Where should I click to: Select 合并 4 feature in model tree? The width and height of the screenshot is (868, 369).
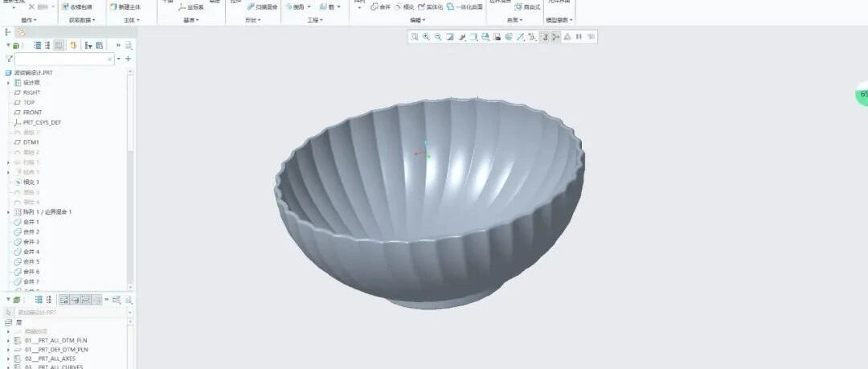pos(31,252)
